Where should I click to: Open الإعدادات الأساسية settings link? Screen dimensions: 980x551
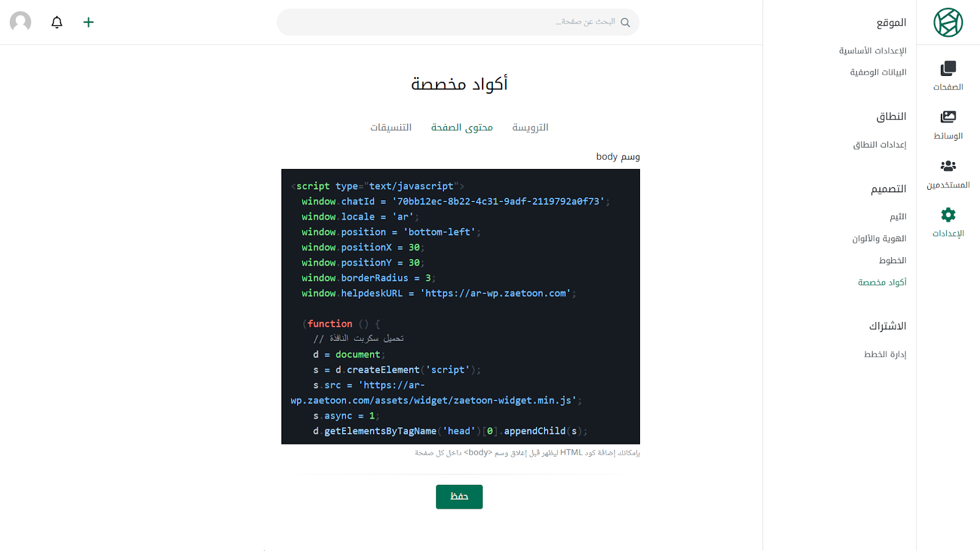pyautogui.click(x=873, y=50)
